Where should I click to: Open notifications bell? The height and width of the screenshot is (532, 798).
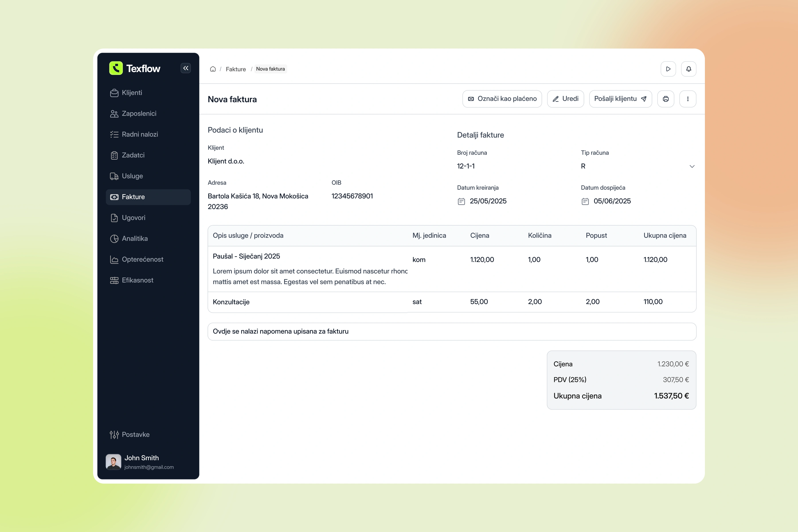coord(688,69)
